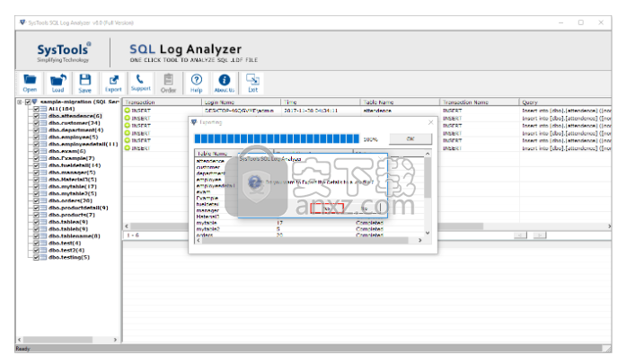
Task: Click the table icon beside dbo.customer(24)
Action: pos(43,123)
